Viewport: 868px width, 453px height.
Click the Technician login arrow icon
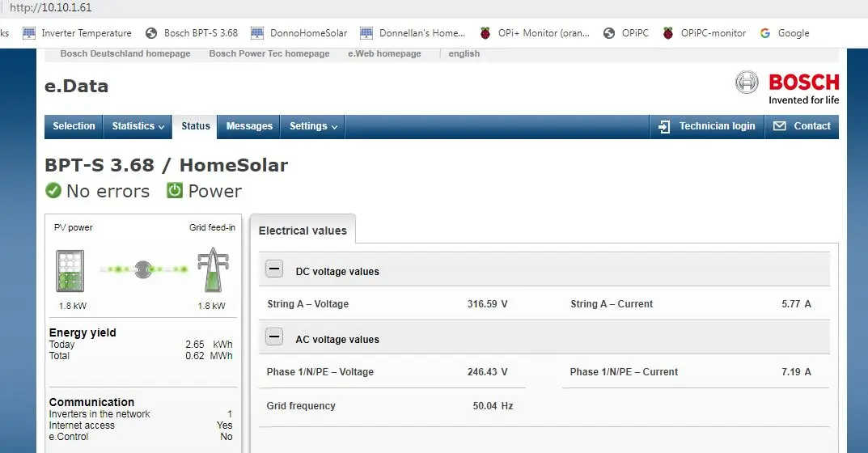(664, 127)
